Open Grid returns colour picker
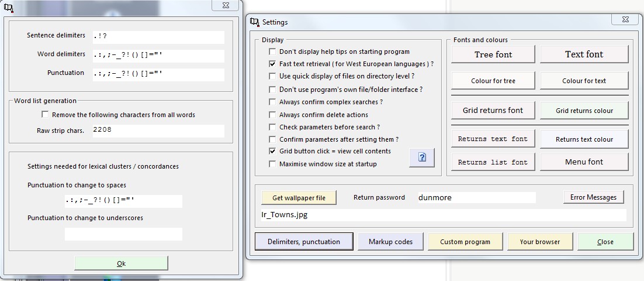 point(584,110)
